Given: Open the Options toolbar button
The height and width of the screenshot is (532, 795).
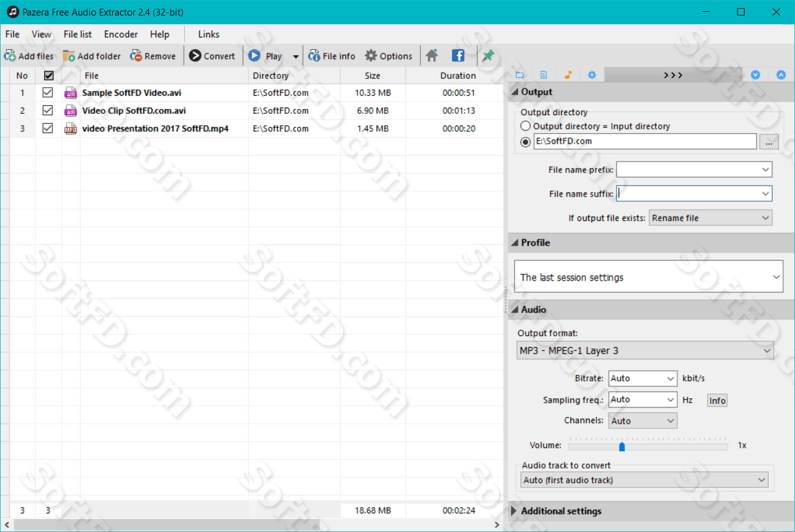Looking at the screenshot, I should click(388, 56).
